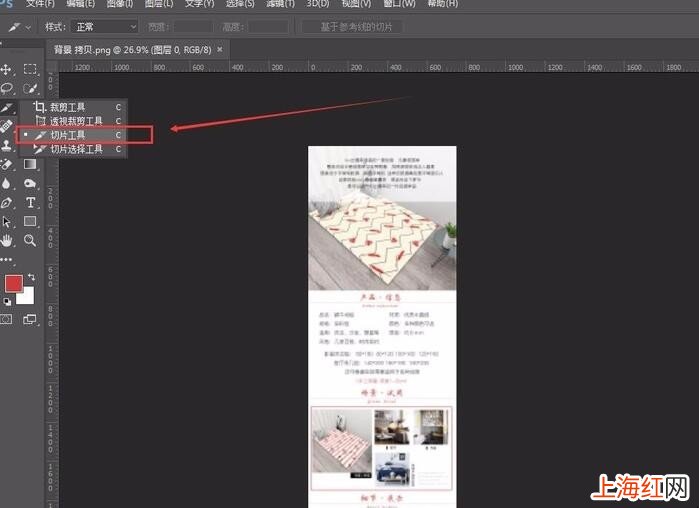699x508 pixels.
Task: Select the Rectangular Marquee tool
Action: coord(30,69)
